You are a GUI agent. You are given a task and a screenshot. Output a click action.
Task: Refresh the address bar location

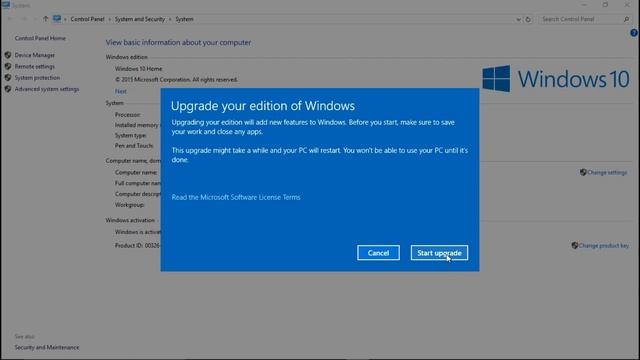(x=528, y=19)
